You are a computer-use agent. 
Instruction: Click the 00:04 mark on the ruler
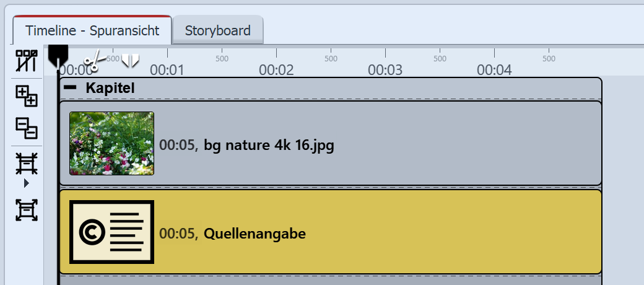(494, 69)
